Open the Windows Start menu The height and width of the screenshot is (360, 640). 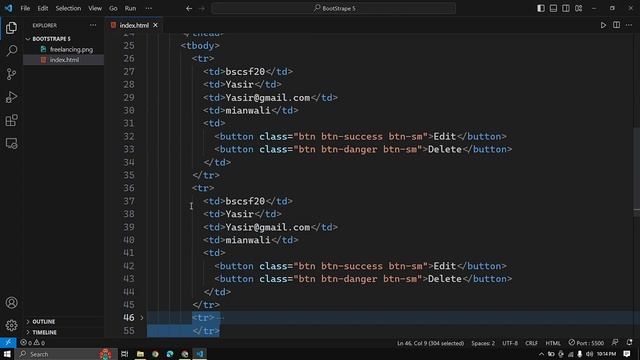7,354
